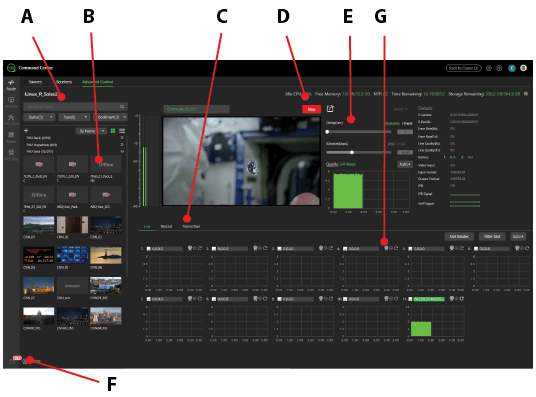Open the TVU Grid sidebar section

(x=11, y=120)
